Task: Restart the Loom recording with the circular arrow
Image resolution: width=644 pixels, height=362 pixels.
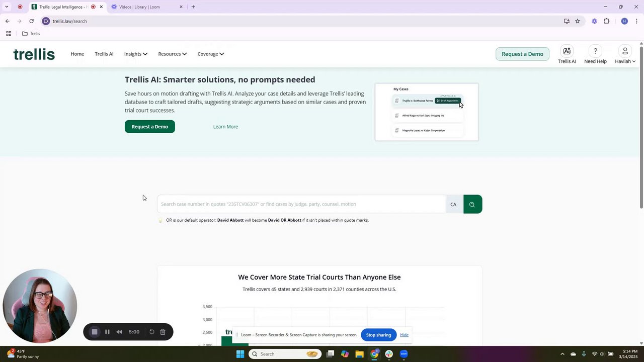Action: (151, 332)
